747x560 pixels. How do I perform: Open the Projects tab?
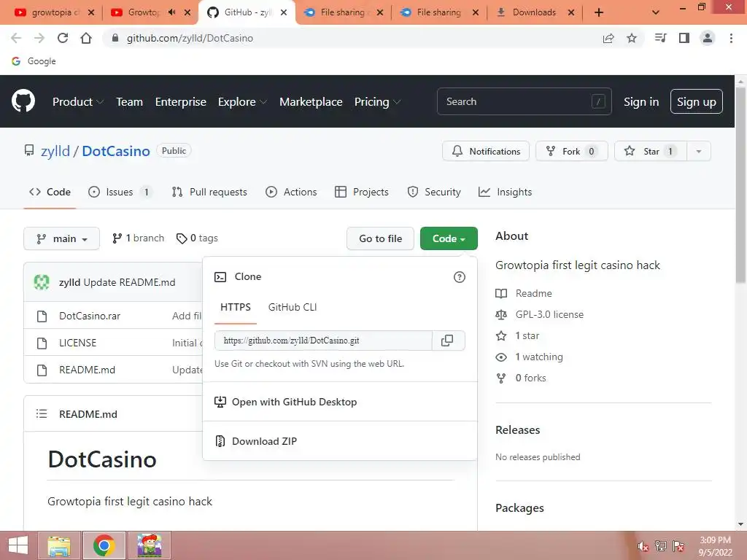tap(362, 192)
